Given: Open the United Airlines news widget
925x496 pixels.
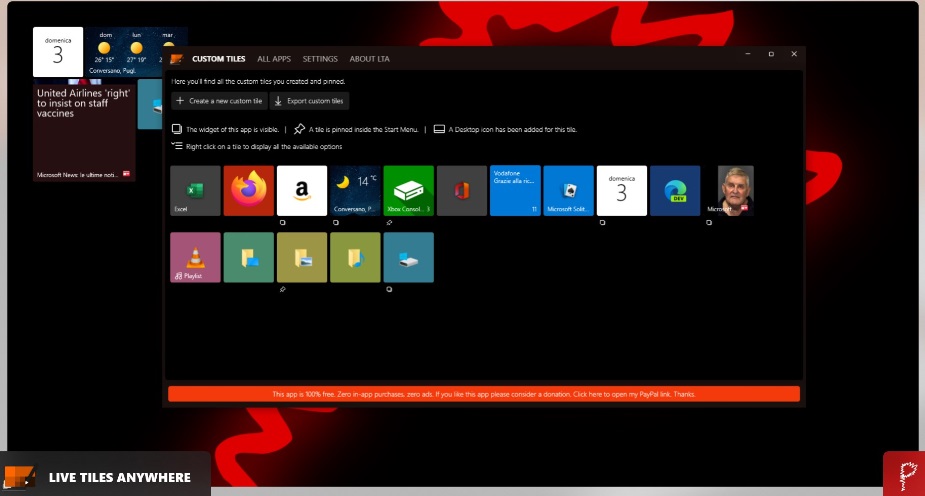Looking at the screenshot, I should (x=84, y=130).
